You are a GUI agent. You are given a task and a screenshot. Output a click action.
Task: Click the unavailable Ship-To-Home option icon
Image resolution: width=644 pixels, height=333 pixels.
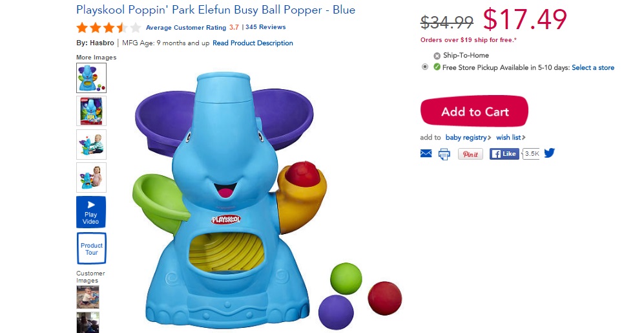coord(437,56)
